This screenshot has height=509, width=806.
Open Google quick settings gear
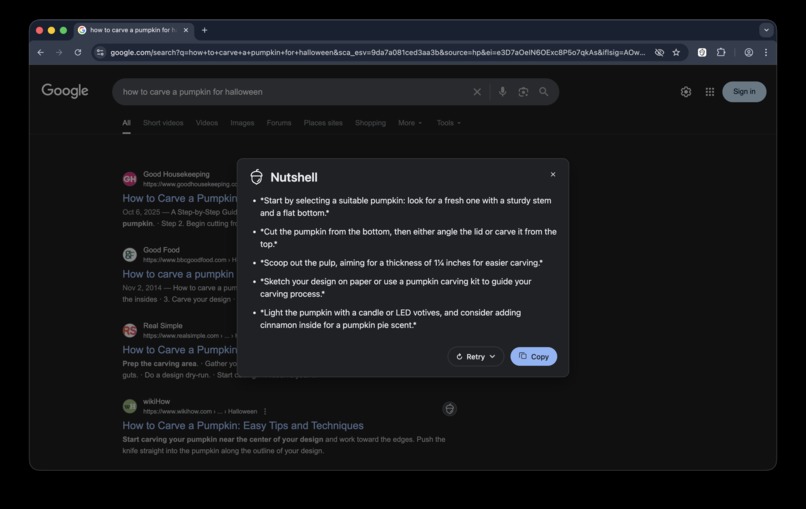(686, 92)
